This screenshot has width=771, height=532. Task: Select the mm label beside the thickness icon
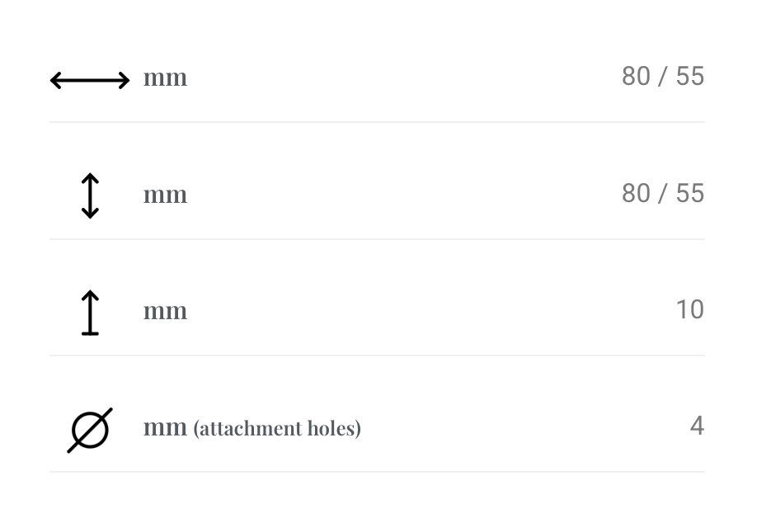(165, 312)
